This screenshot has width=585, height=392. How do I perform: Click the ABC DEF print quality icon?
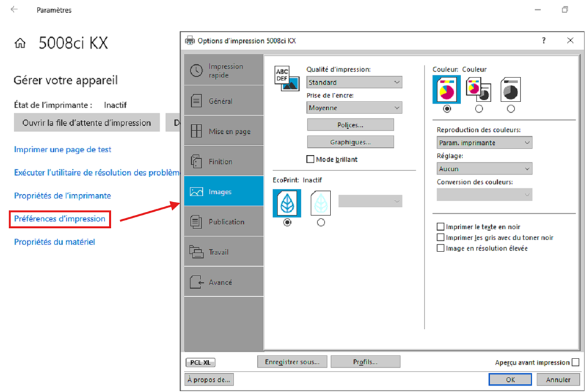(287, 79)
